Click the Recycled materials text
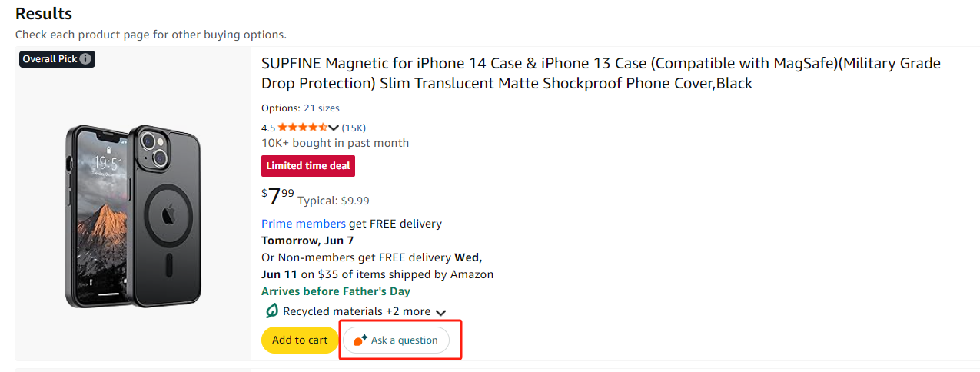 [x=333, y=311]
